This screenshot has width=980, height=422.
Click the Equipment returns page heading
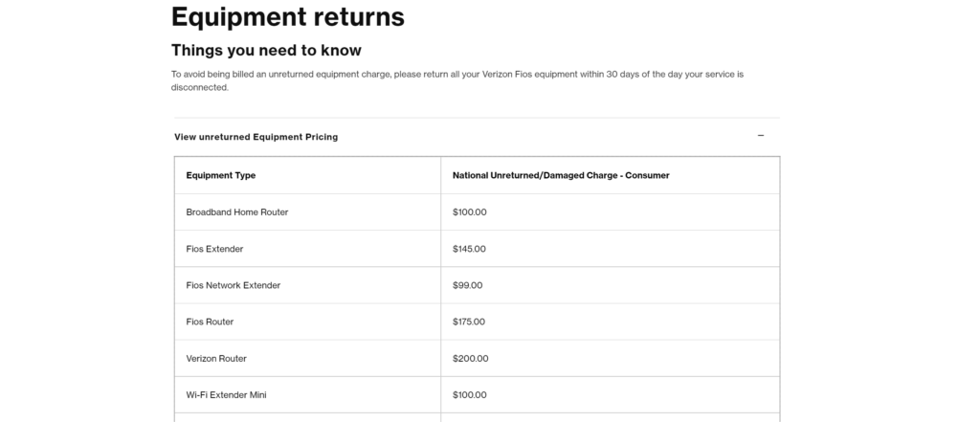(x=288, y=17)
